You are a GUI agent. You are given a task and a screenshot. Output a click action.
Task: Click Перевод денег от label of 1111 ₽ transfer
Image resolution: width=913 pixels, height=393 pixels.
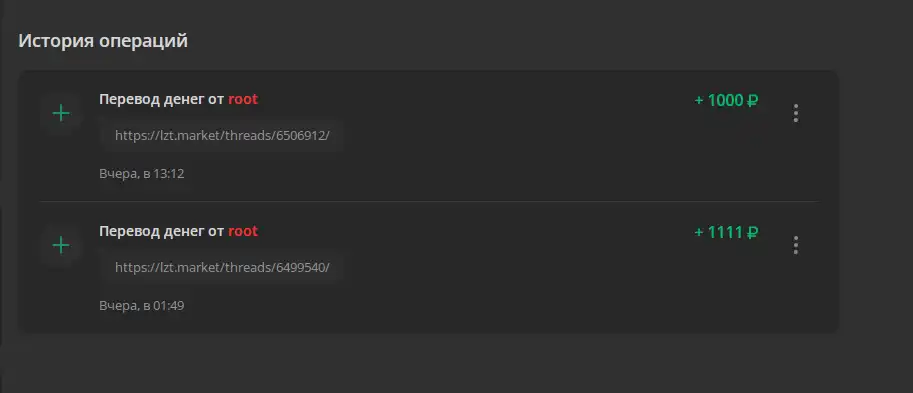point(161,231)
